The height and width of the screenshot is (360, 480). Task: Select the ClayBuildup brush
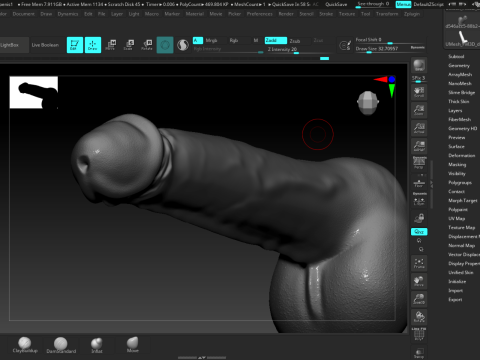(x=25, y=345)
